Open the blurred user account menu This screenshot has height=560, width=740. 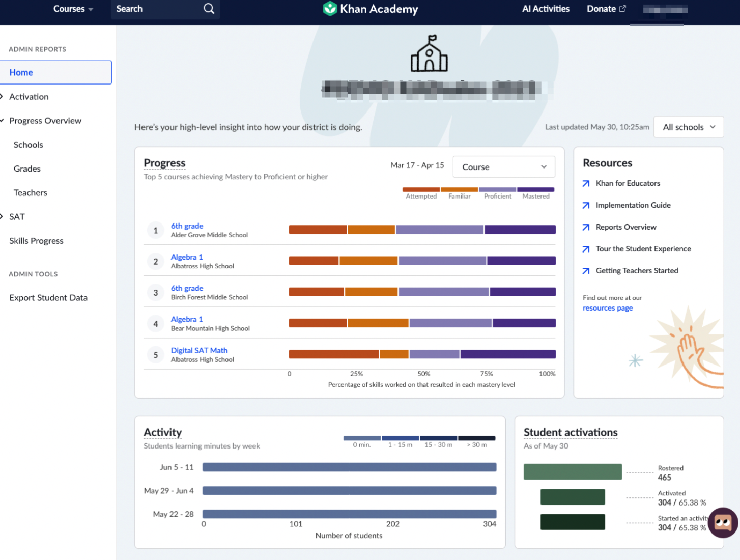665,9
